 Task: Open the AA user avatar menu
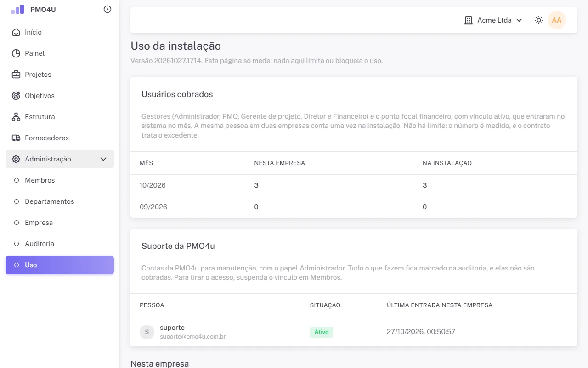(557, 20)
